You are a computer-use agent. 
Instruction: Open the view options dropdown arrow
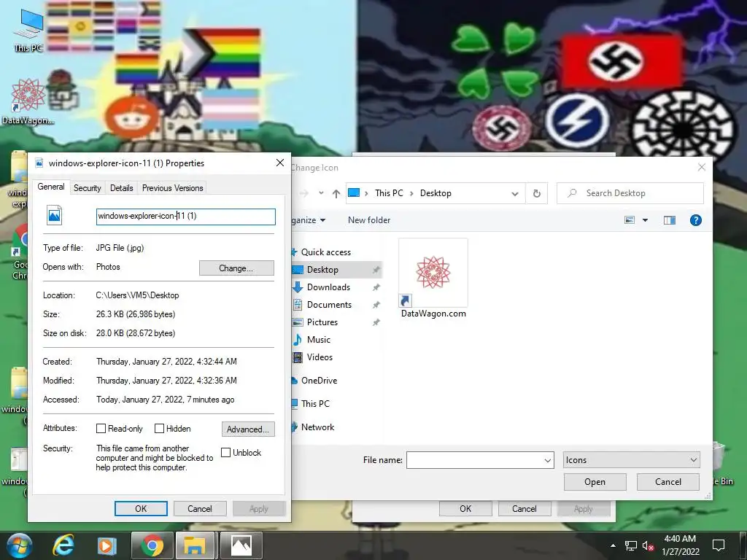tap(645, 220)
